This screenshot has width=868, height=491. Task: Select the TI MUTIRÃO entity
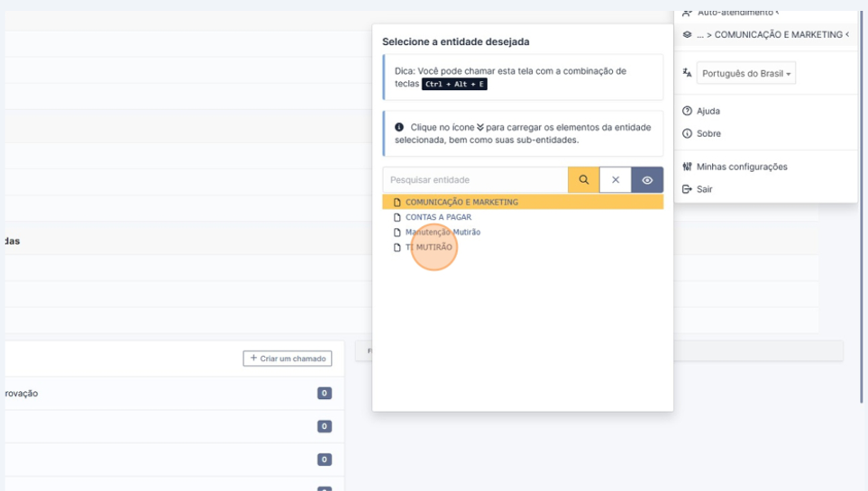tap(429, 247)
